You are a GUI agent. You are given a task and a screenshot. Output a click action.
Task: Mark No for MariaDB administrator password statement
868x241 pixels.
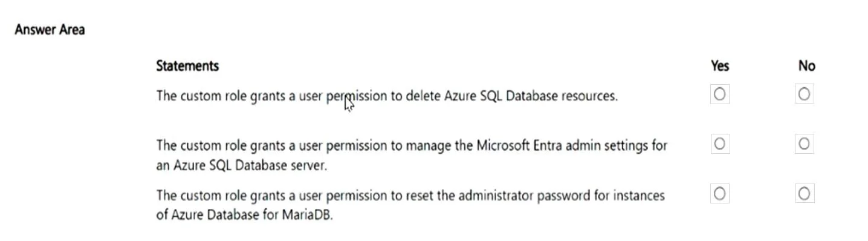[804, 194]
